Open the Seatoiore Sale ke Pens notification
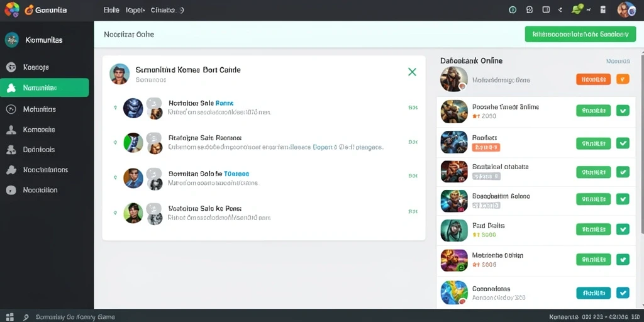This screenshot has height=322, width=644. click(264, 213)
